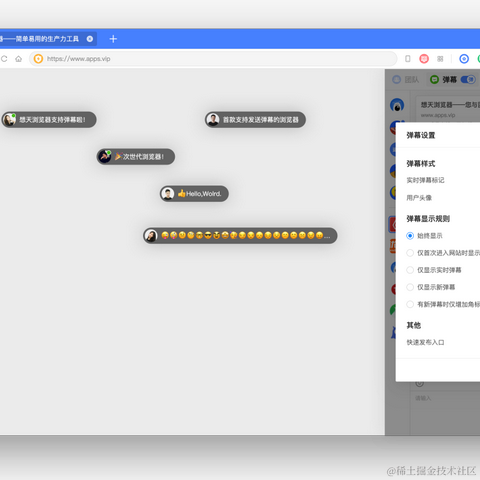Open the first blue avatar in sidebar
Screen dimensions: 480x480
click(397, 105)
